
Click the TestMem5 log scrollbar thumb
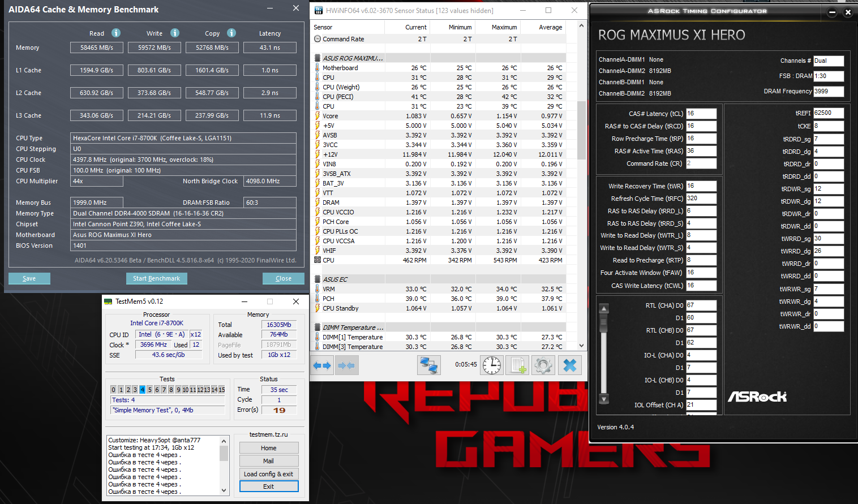pos(224,453)
